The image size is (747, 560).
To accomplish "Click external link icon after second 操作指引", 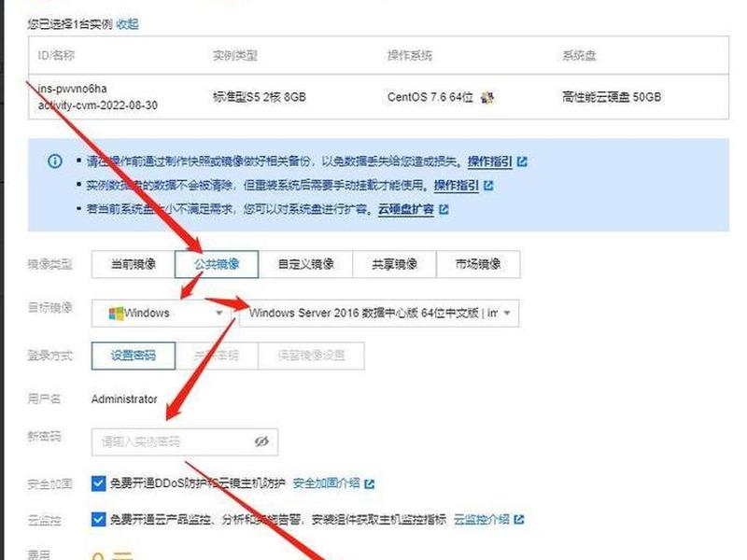I will (x=488, y=186).
